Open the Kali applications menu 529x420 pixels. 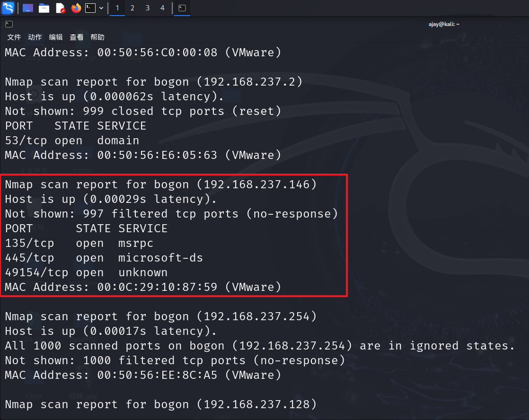pyautogui.click(x=8, y=8)
